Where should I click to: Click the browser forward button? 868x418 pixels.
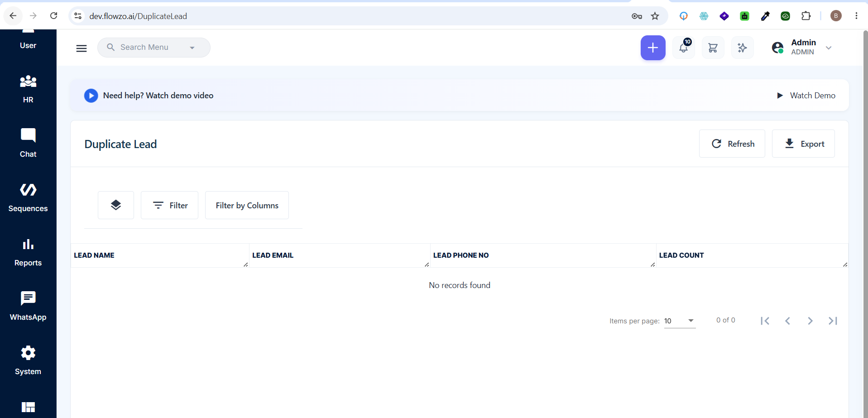coord(33,16)
